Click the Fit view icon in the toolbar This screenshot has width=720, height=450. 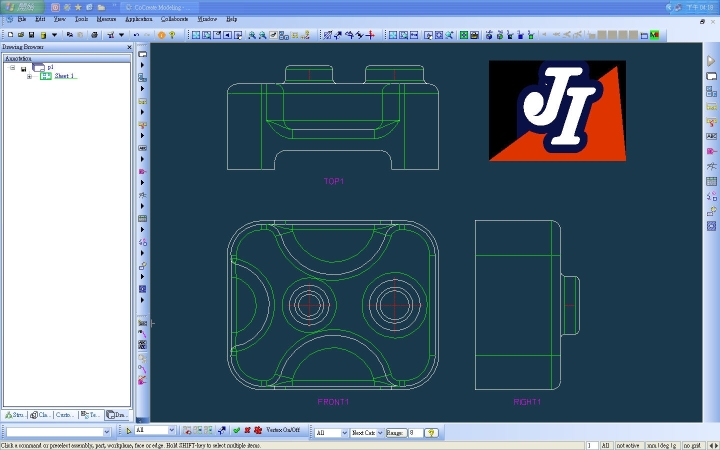[196, 35]
